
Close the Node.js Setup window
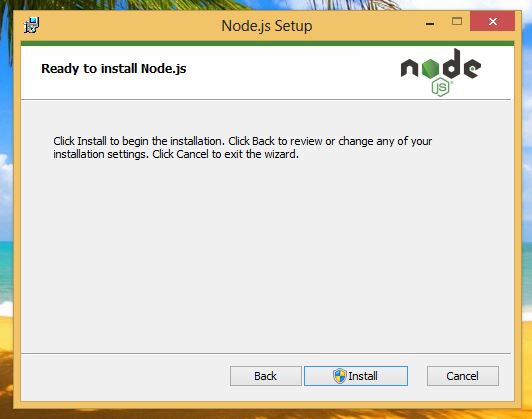click(x=492, y=21)
